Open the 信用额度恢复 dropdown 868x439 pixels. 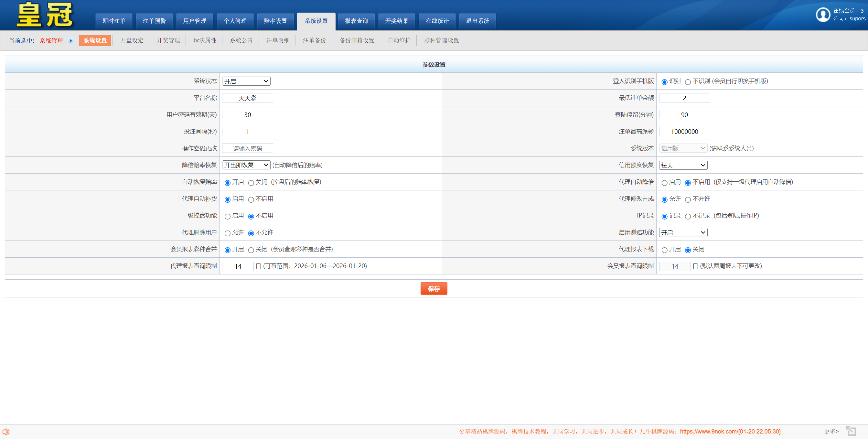683,165
